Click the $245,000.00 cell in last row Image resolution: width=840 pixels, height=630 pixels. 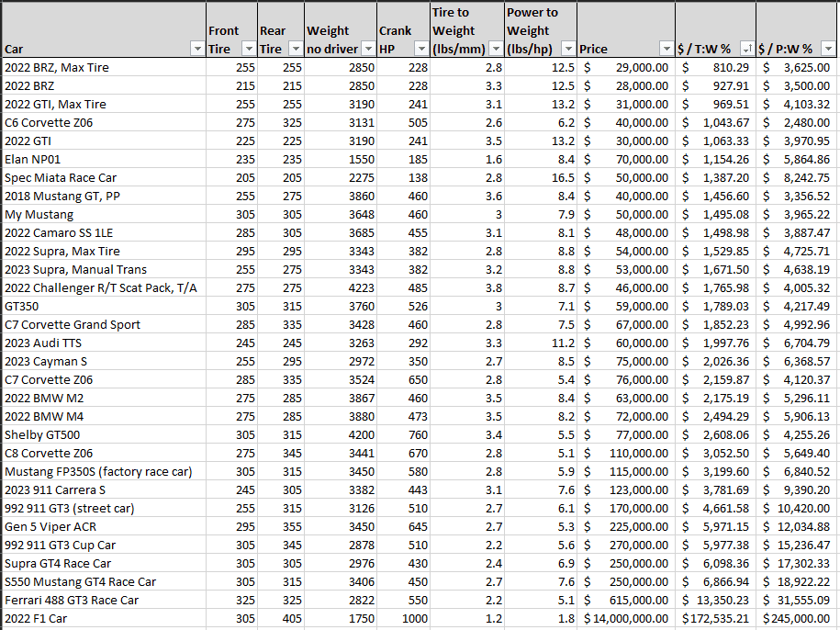point(797,618)
